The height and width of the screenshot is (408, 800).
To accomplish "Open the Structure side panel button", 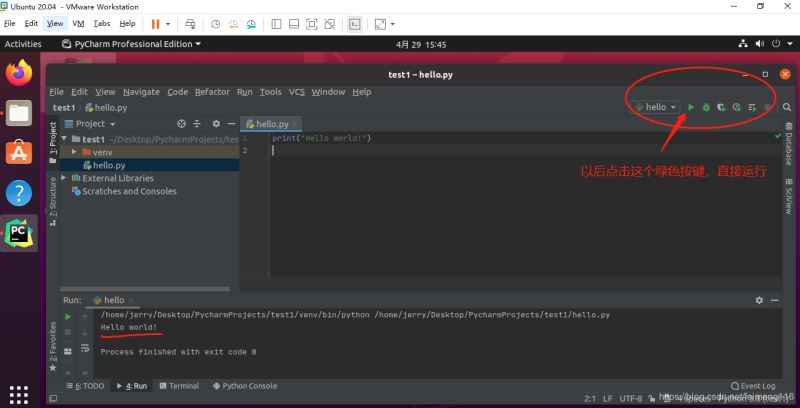I will [53, 201].
